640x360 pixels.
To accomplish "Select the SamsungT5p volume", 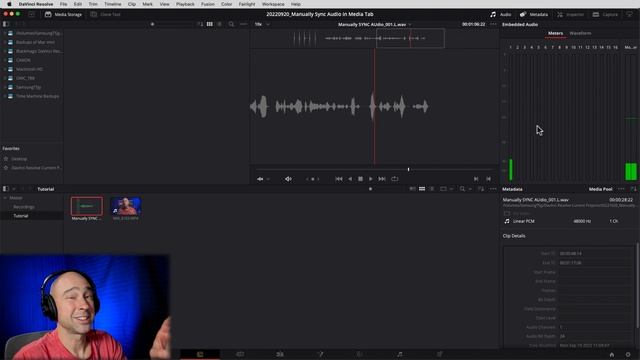I will [24, 87].
